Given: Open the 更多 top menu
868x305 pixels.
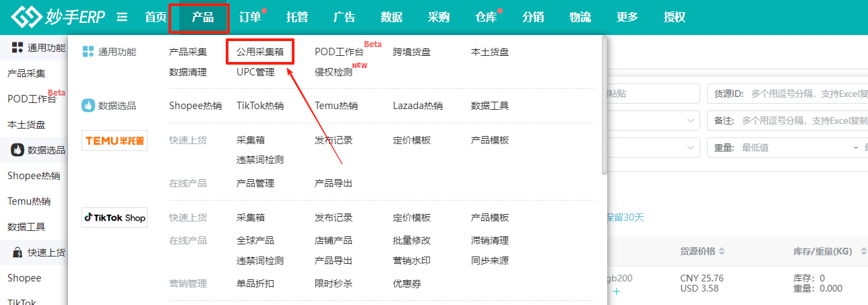Looking at the screenshot, I should [627, 18].
